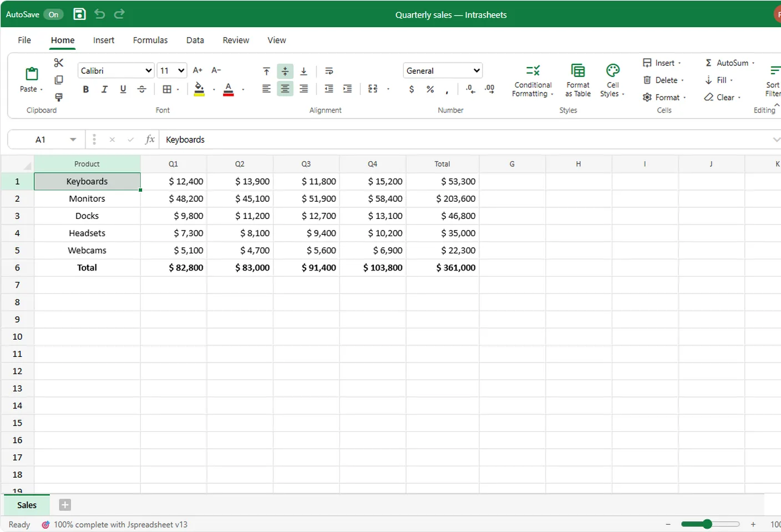Viewport: 781px width, 532px height.
Task: Expand the formula bar chevron
Action: [776, 140]
